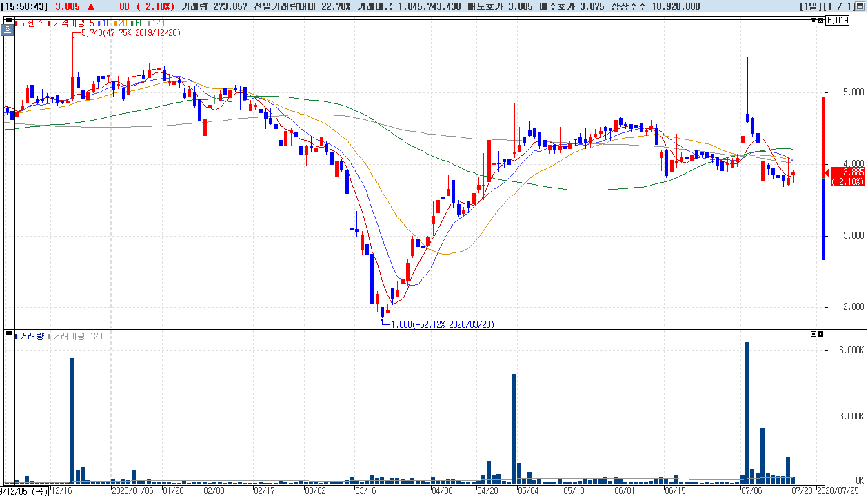Click the low marker 1,860(-52.12% 2020/03/23)
Viewport: 868px width, 496px height.
(x=443, y=324)
